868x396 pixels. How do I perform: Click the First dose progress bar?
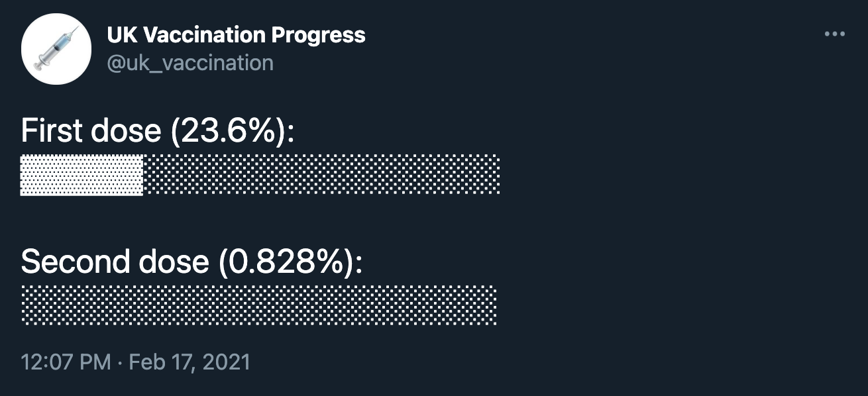258,174
